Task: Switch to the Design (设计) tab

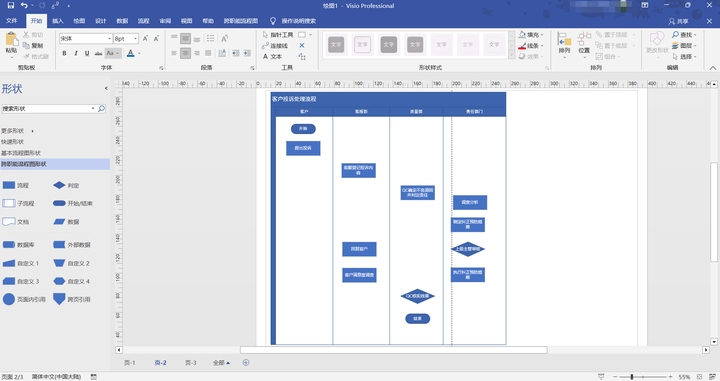Action: coord(101,21)
